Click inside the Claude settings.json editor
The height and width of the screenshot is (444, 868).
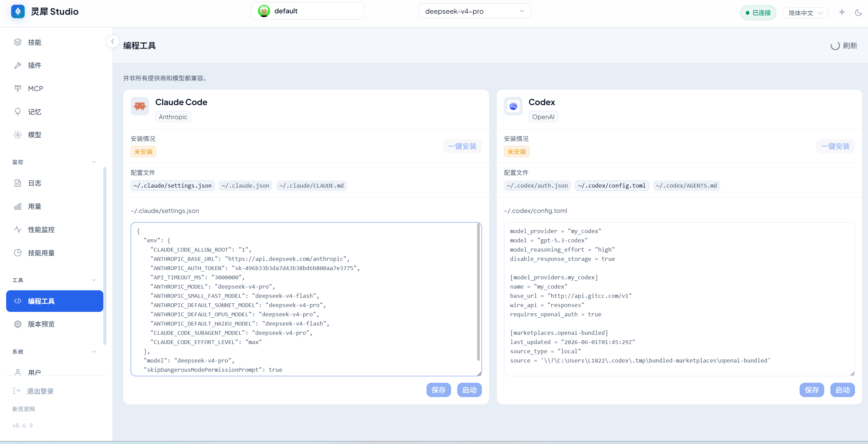click(x=306, y=299)
